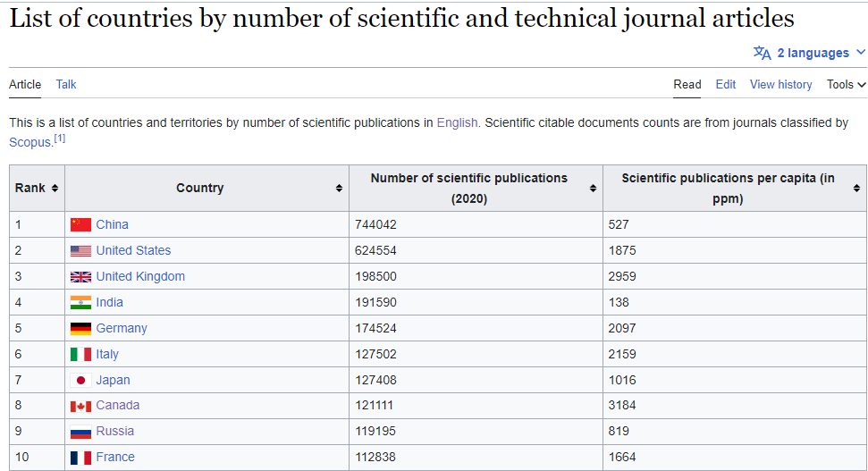
Task: Open the China country link
Action: pos(112,224)
